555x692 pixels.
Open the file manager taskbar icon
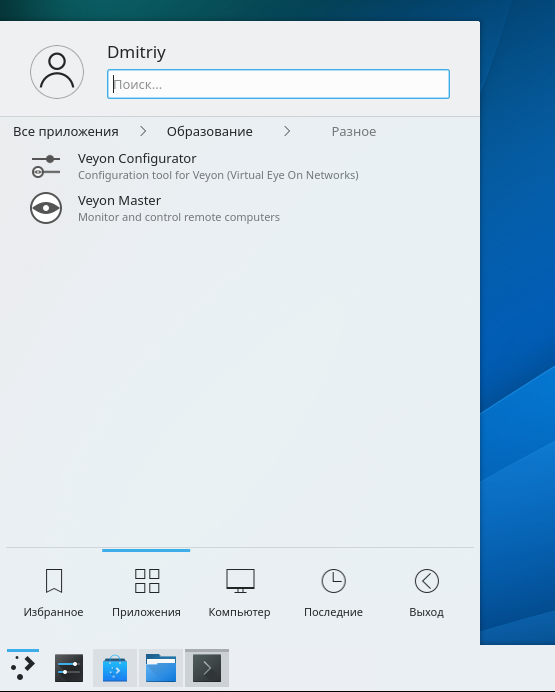161,668
